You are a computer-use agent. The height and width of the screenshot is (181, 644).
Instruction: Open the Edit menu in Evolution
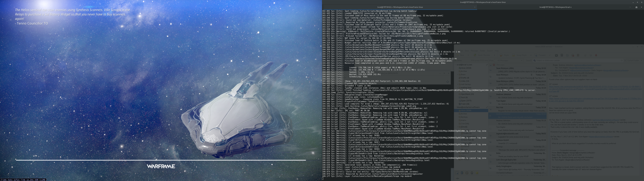click(x=461, y=51)
